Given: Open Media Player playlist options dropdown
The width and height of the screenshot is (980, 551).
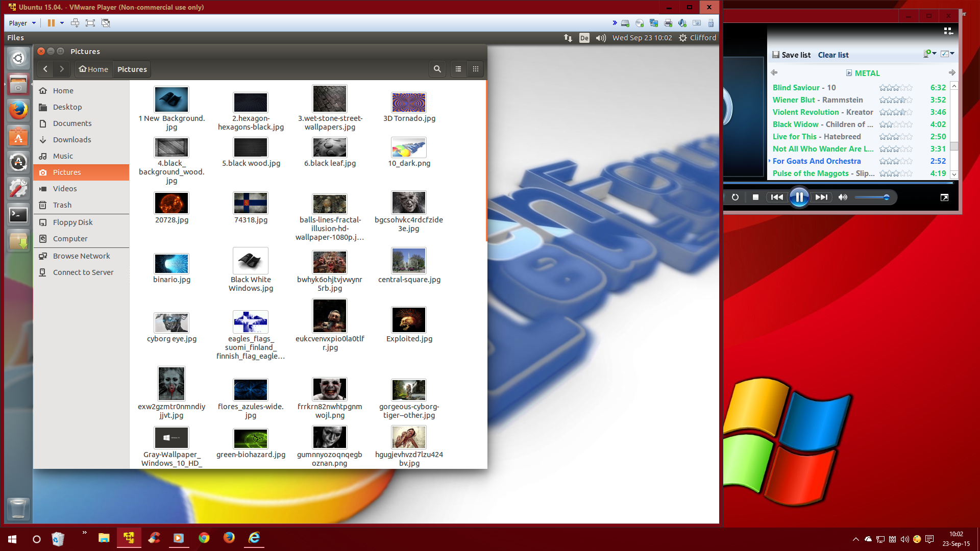Looking at the screenshot, I should pos(930,54).
